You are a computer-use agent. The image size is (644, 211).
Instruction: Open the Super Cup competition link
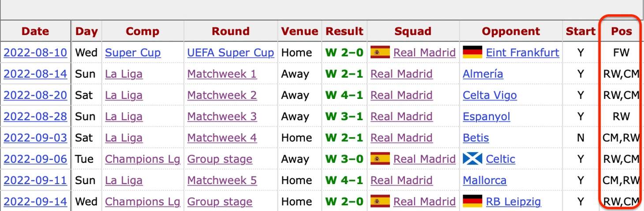click(x=133, y=53)
